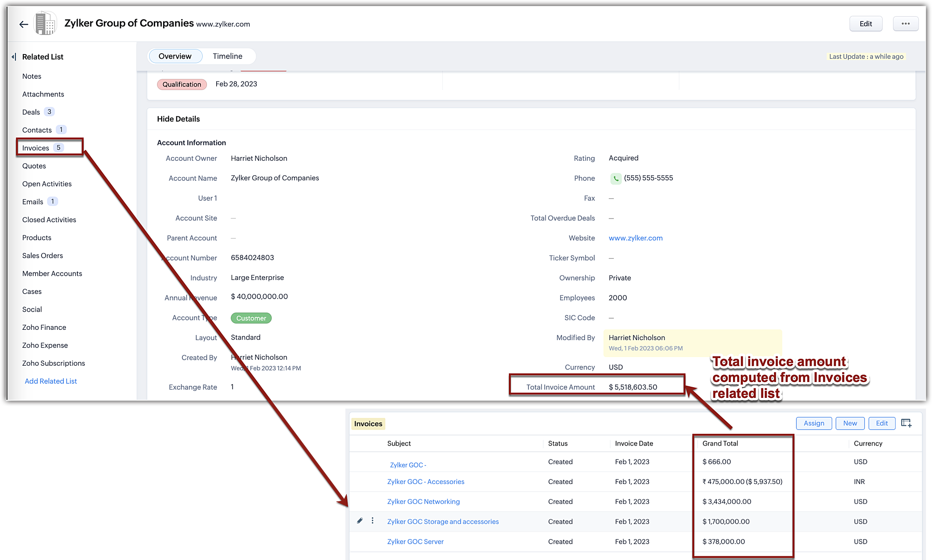Open the vertical dots row menu

coord(372,521)
